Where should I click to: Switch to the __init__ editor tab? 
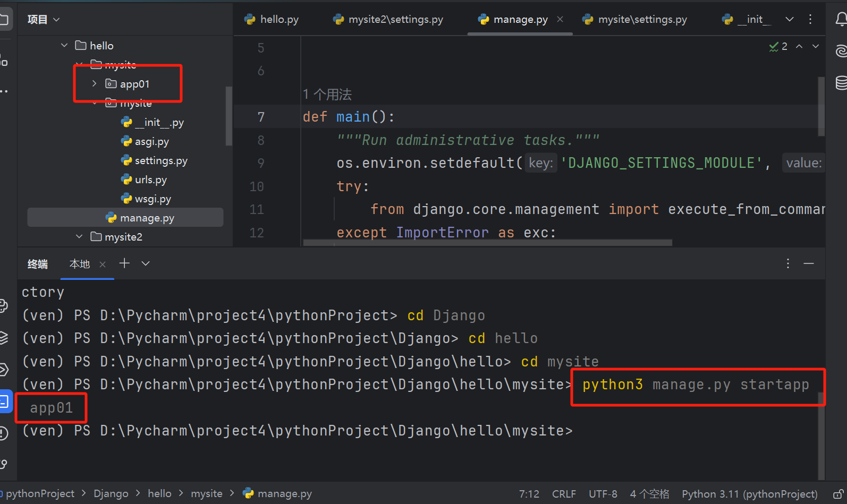747,20
